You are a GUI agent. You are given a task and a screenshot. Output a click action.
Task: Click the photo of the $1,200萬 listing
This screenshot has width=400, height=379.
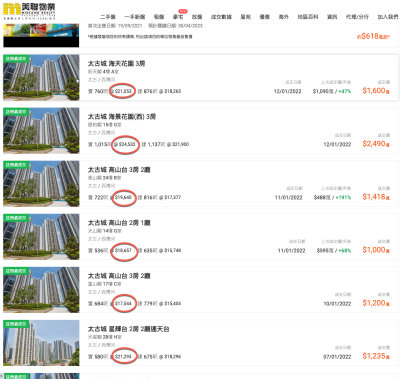point(41,290)
